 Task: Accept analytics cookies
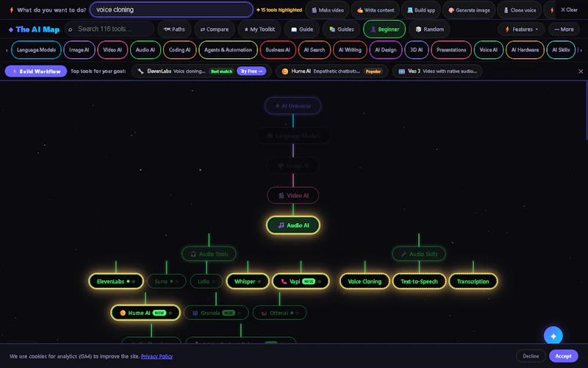pos(563,356)
